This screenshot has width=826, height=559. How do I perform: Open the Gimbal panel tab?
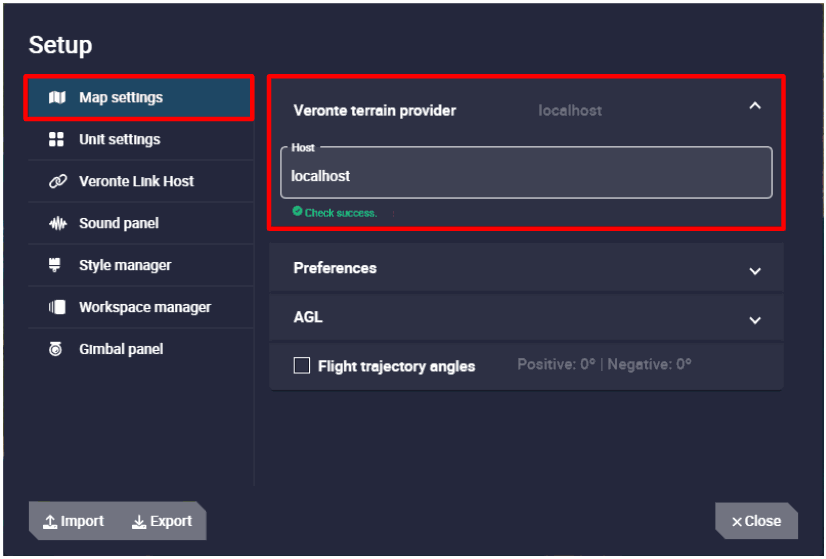120,350
